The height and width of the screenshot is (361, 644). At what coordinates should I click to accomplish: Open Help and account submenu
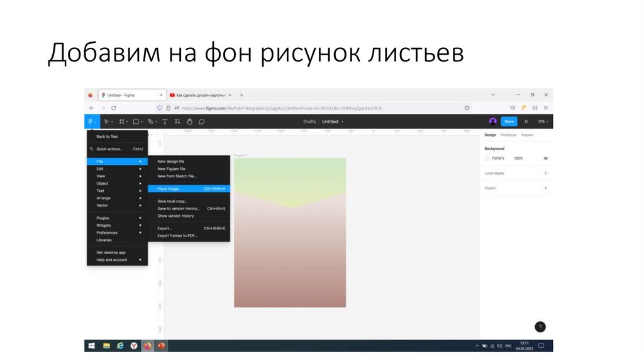(118, 260)
